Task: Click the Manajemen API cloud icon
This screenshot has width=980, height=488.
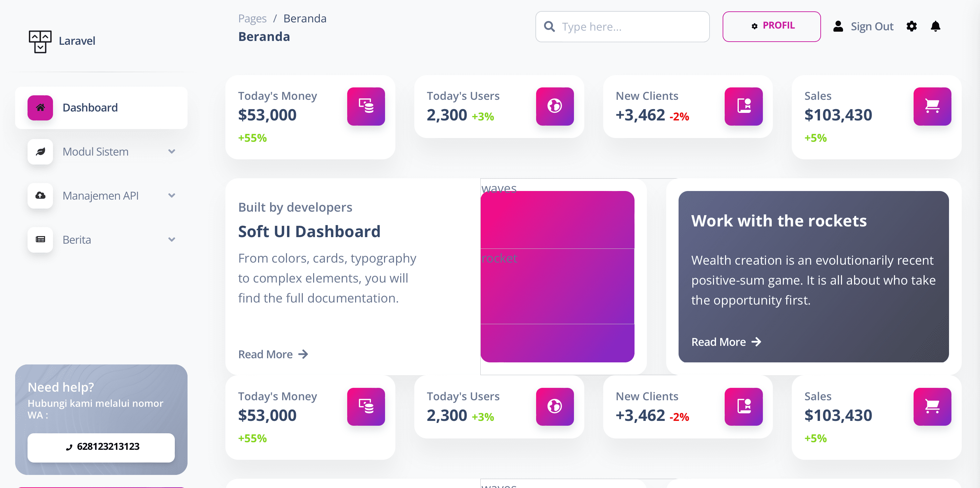Action: pos(40,195)
